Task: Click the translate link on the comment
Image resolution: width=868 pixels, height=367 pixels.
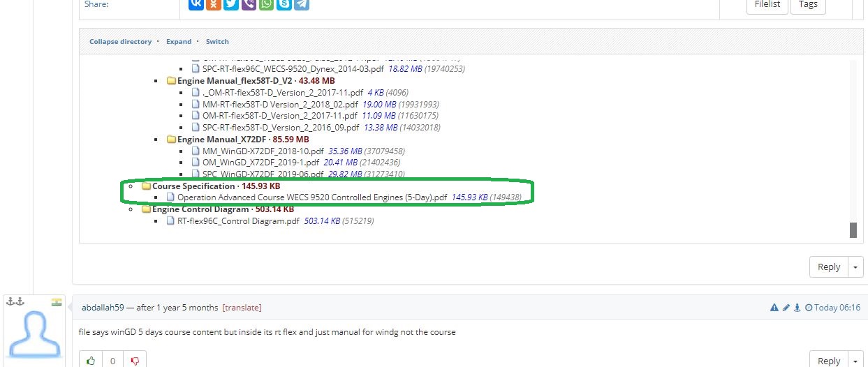Action: click(242, 308)
